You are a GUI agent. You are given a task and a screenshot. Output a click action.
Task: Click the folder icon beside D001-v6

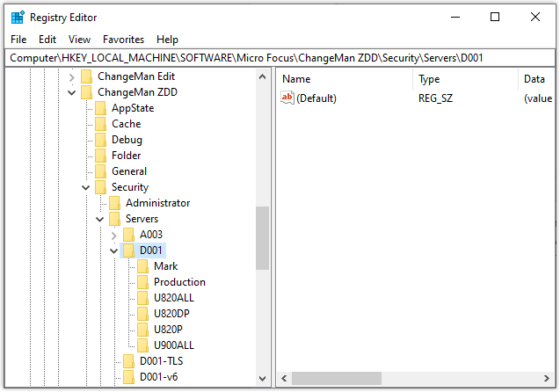[x=128, y=377]
